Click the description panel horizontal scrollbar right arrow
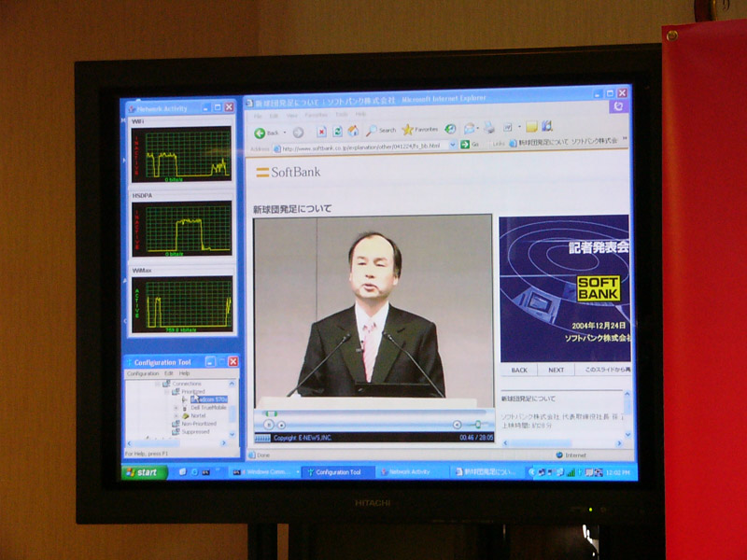The width and height of the screenshot is (747, 560). 619,444
